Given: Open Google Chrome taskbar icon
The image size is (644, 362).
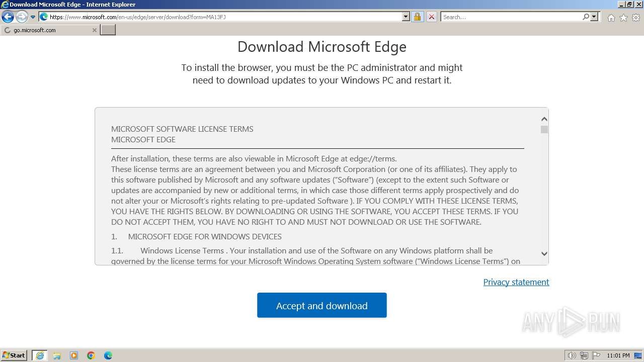Looking at the screenshot, I should [91, 355].
